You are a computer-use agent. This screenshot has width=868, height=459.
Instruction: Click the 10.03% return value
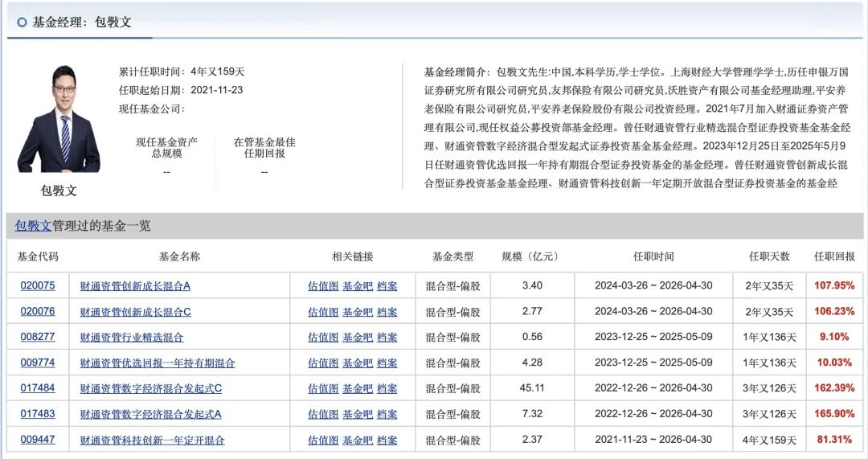coord(834,363)
